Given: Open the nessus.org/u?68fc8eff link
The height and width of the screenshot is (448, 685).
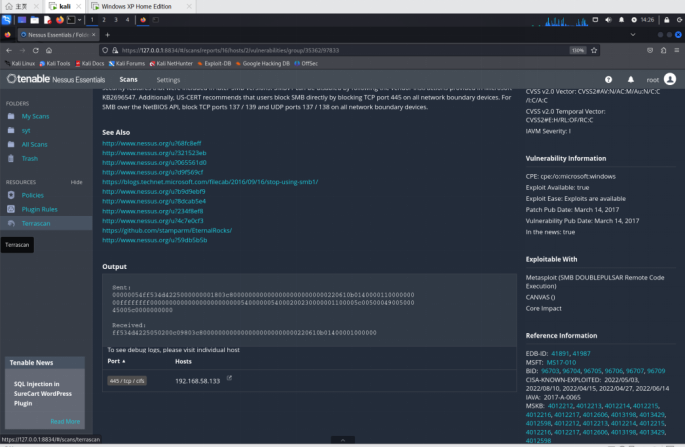Looking at the screenshot, I should pos(152,143).
